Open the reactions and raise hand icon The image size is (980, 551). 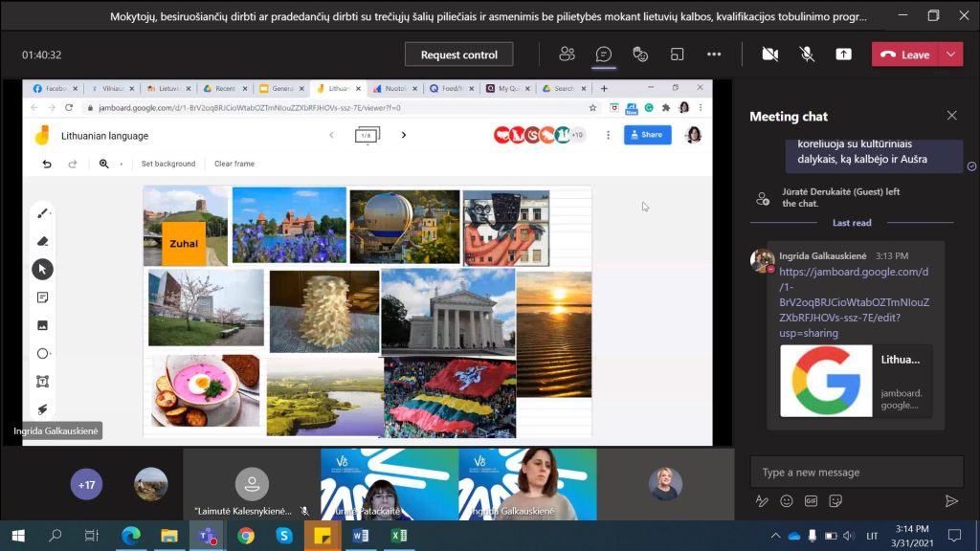tap(641, 55)
